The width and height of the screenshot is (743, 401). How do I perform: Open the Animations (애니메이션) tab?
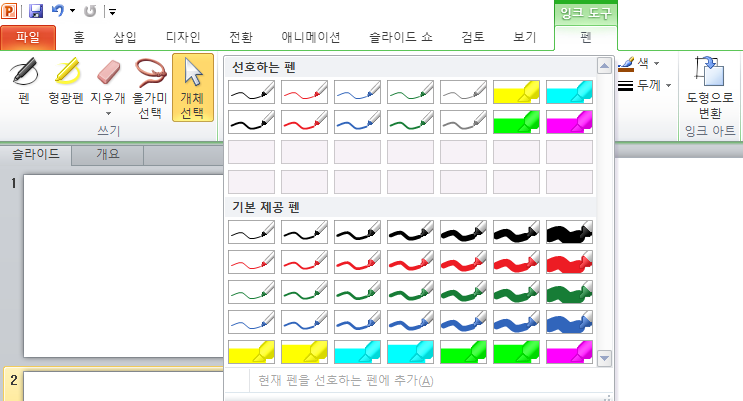tap(311, 37)
